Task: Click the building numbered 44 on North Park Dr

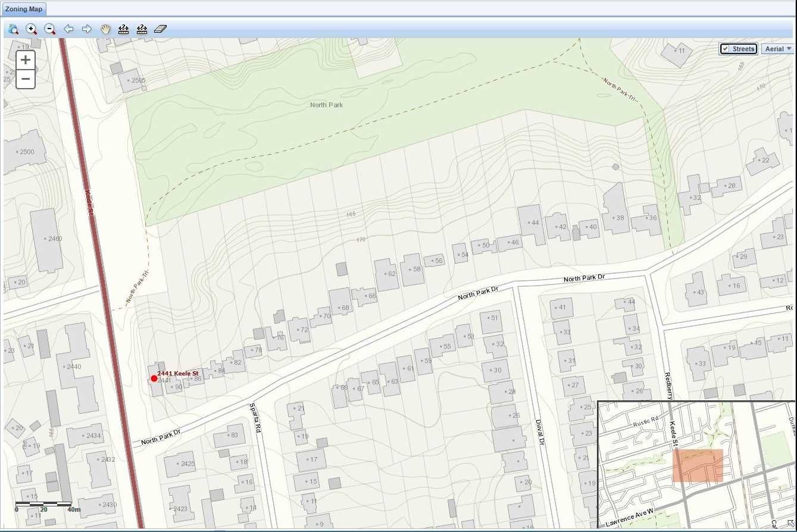Action: [530, 223]
